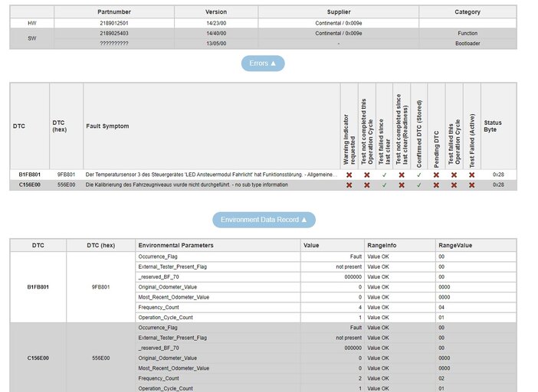Select DTC B1FB801 in Errors table
The width and height of the screenshot is (538, 392).
coord(30,175)
